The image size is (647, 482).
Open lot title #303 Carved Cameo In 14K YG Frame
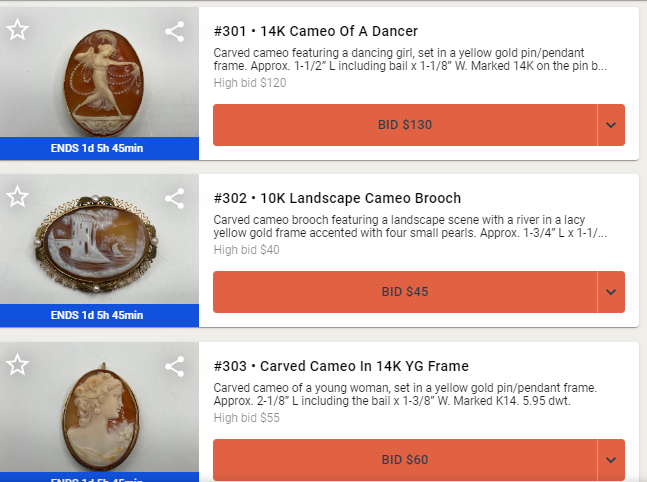click(341, 365)
